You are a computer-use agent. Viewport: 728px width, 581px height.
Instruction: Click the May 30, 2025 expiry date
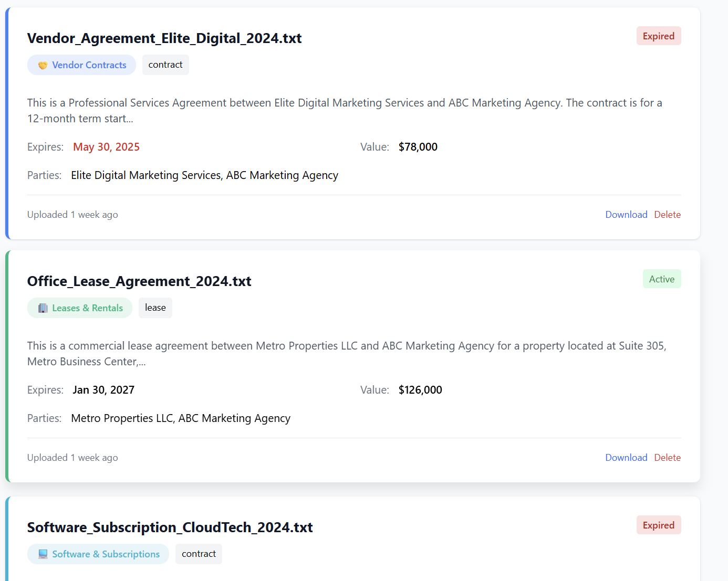(x=106, y=147)
